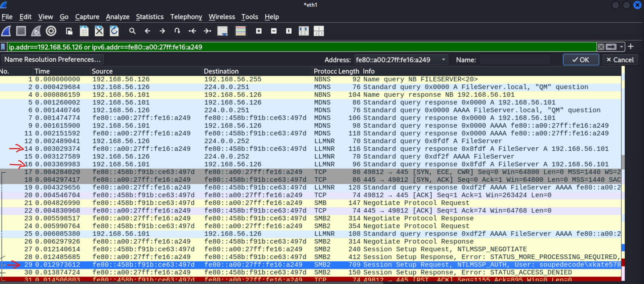Cancel the name resolution edit
The height and width of the screenshot is (284, 644).
pos(620,60)
